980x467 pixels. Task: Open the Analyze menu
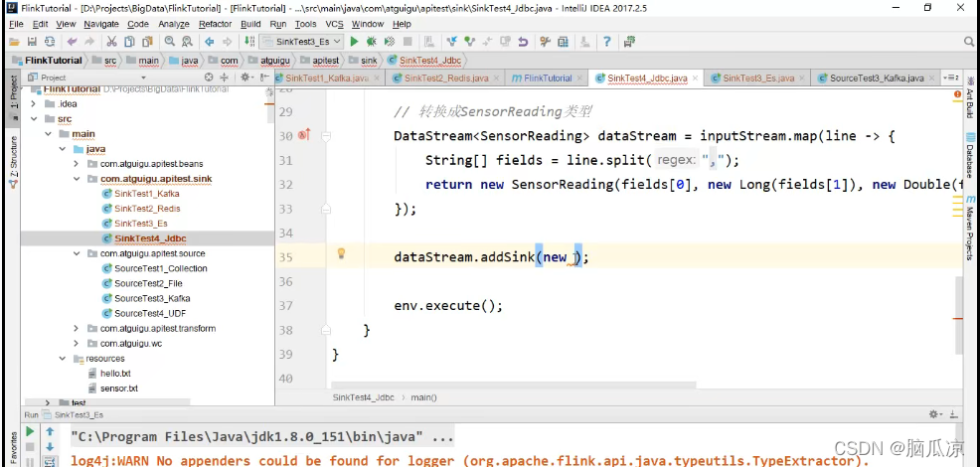point(174,24)
